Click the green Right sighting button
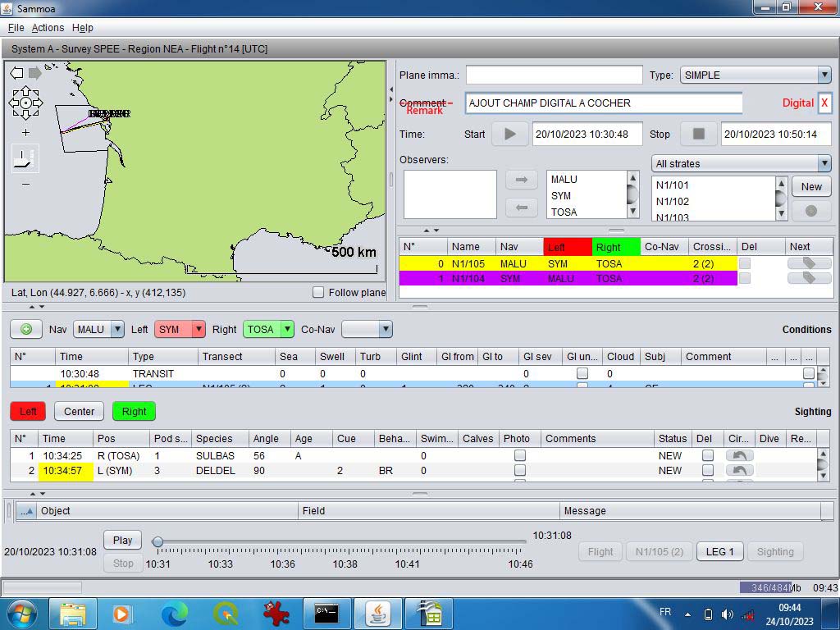840x630 pixels. (134, 412)
